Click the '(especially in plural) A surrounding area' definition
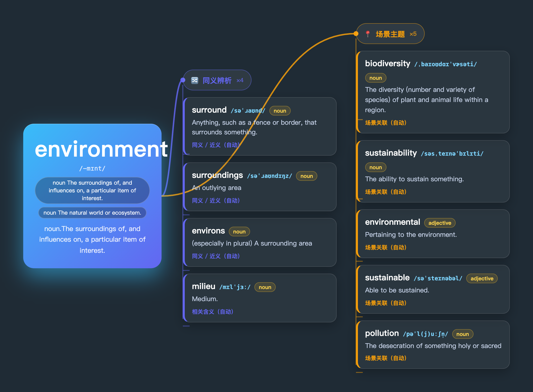Image resolution: width=533 pixels, height=392 pixels. pyautogui.click(x=252, y=243)
